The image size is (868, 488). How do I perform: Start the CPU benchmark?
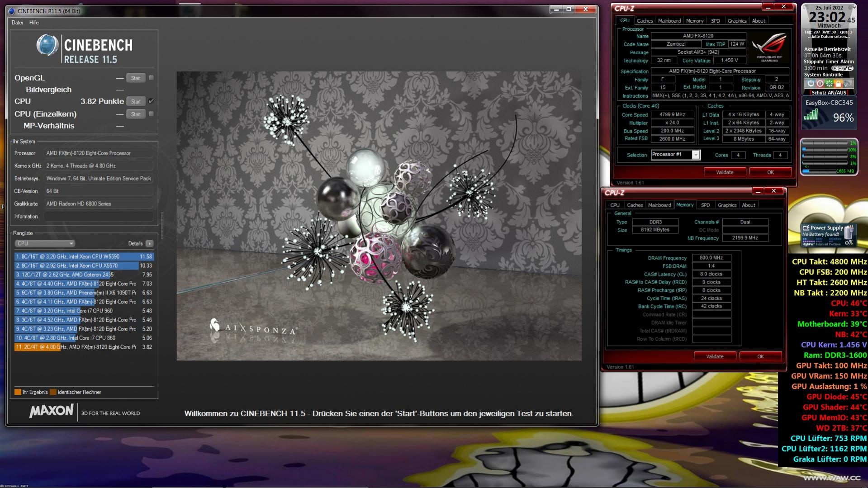(136, 101)
